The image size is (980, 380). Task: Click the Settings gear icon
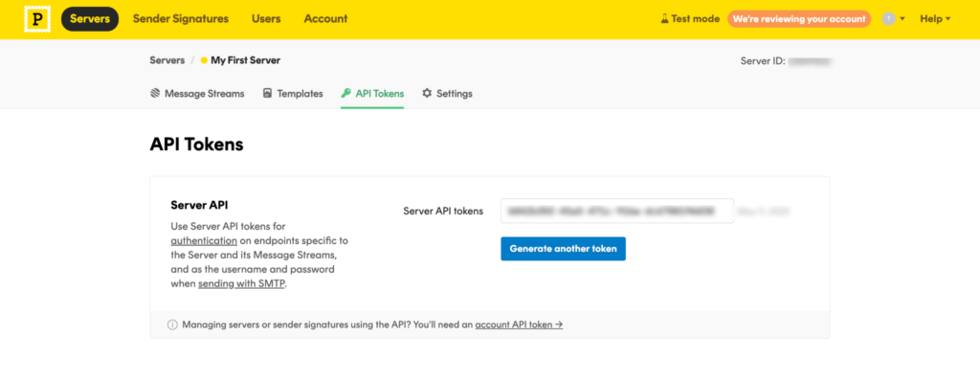pyautogui.click(x=427, y=94)
